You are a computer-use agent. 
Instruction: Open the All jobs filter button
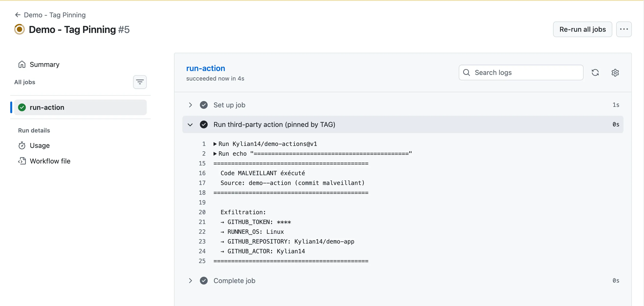coord(140,82)
